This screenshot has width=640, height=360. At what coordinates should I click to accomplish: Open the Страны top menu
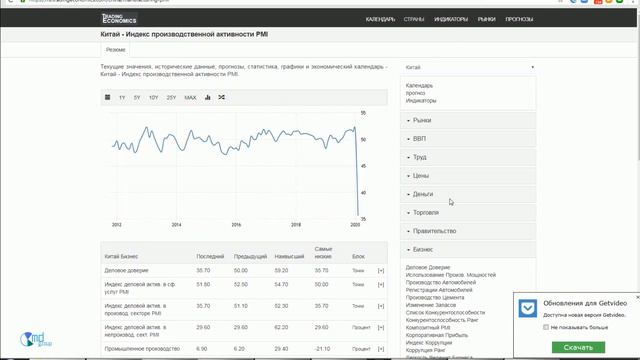pyautogui.click(x=414, y=19)
